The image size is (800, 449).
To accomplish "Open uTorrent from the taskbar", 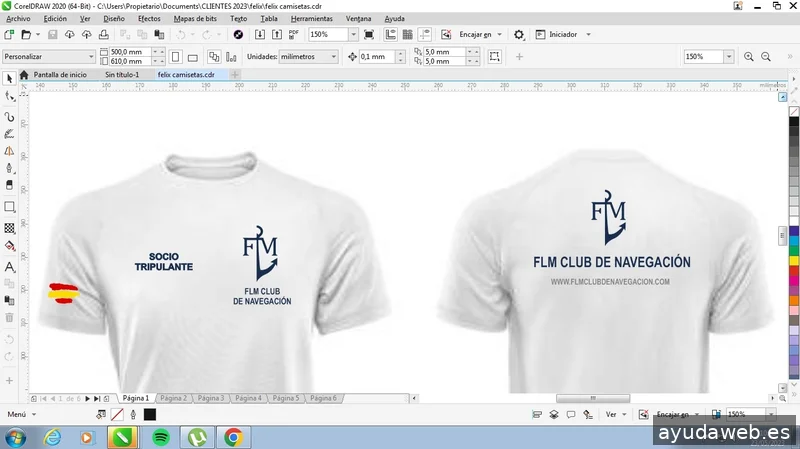I will click(x=197, y=438).
